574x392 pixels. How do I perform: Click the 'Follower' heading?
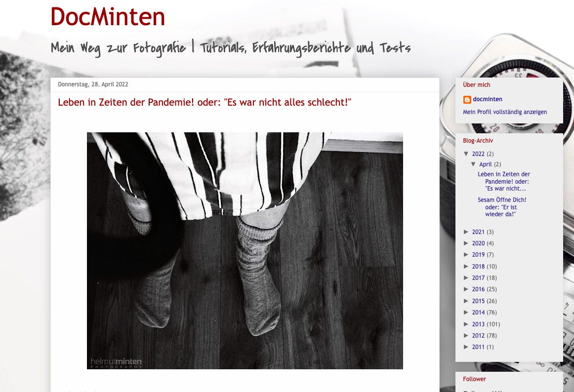click(x=474, y=379)
